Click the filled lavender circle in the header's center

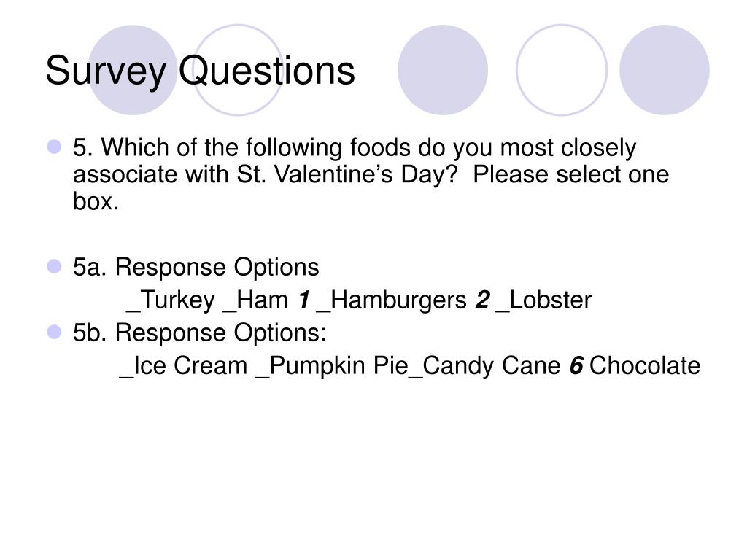click(x=443, y=70)
